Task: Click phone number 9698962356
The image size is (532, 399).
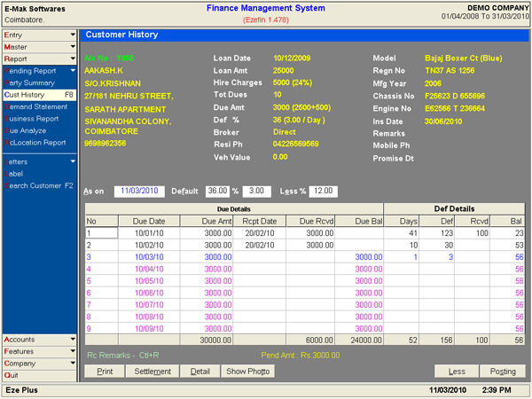Action: [x=106, y=143]
